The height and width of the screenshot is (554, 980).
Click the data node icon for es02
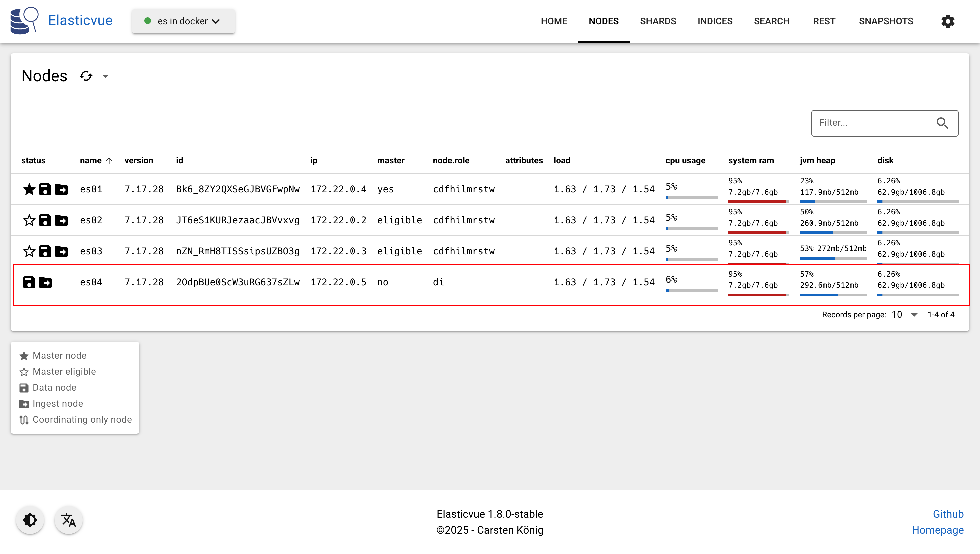tap(45, 220)
